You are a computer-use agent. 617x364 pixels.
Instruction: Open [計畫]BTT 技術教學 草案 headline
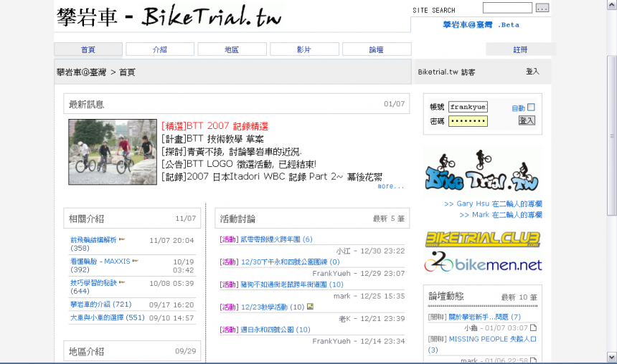click(212, 139)
